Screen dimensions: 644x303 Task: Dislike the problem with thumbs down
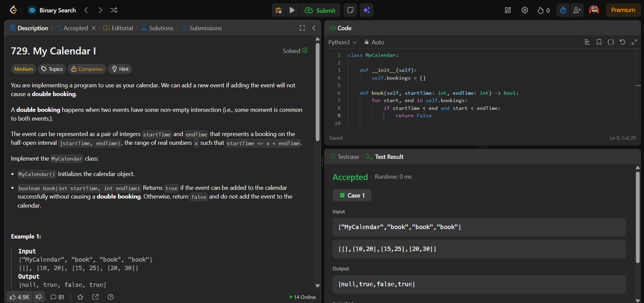39,297
